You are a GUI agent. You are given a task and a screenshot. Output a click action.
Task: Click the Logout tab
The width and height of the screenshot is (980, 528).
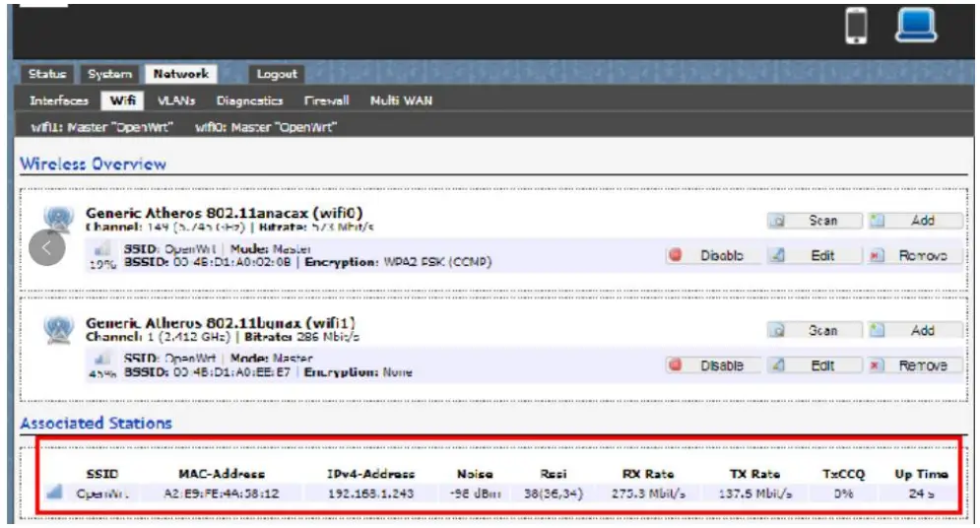(276, 74)
